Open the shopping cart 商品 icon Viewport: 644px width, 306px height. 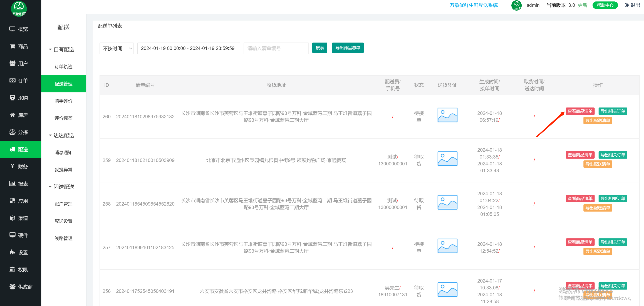(x=12, y=46)
